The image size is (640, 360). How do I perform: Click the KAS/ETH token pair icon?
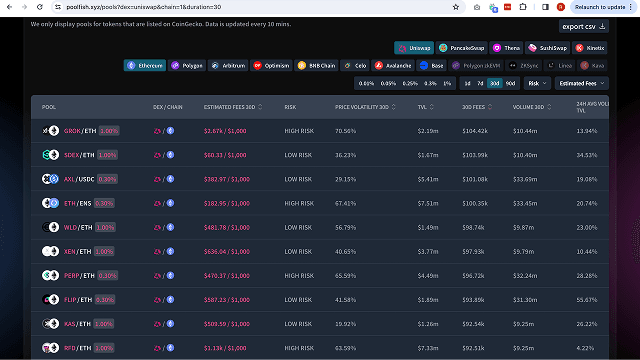pyautogui.click(x=51, y=324)
